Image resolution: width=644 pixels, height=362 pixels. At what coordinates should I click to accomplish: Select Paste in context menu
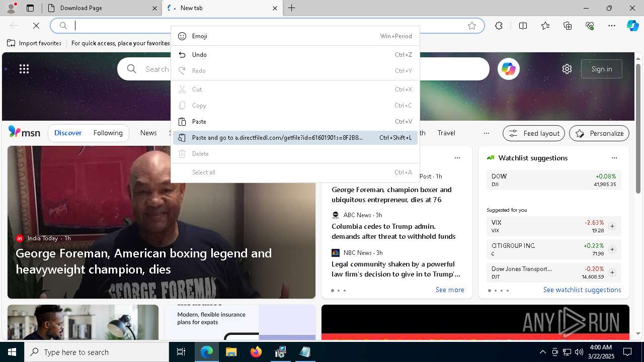click(x=295, y=122)
